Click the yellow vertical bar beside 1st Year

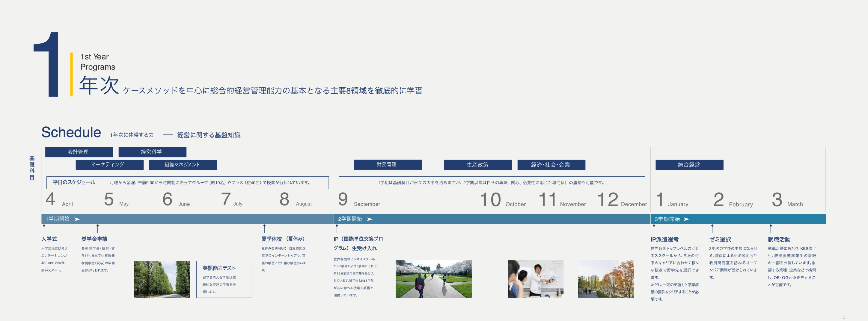(x=71, y=74)
